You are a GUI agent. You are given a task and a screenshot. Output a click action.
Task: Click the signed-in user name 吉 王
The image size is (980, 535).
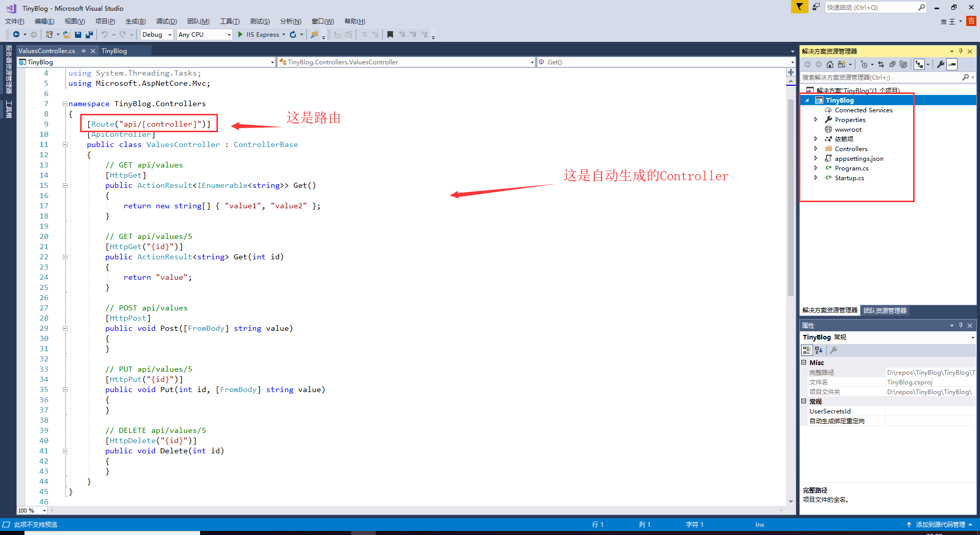[948, 21]
